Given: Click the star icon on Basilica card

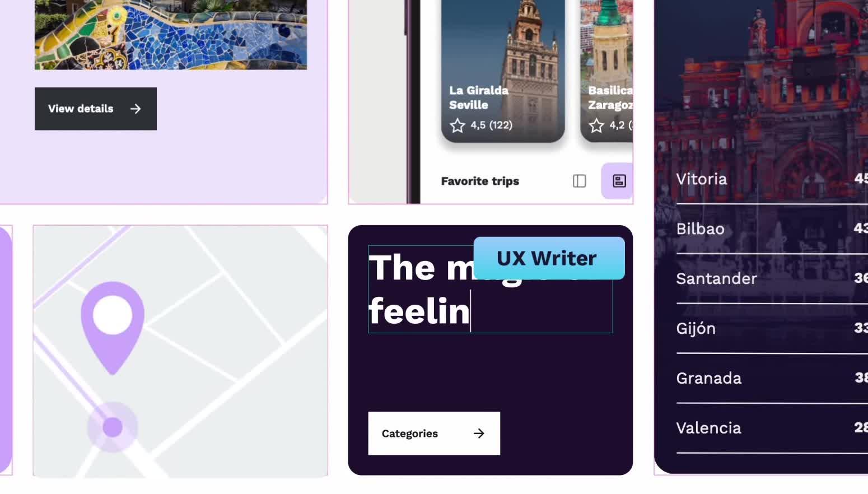Looking at the screenshot, I should (x=596, y=125).
